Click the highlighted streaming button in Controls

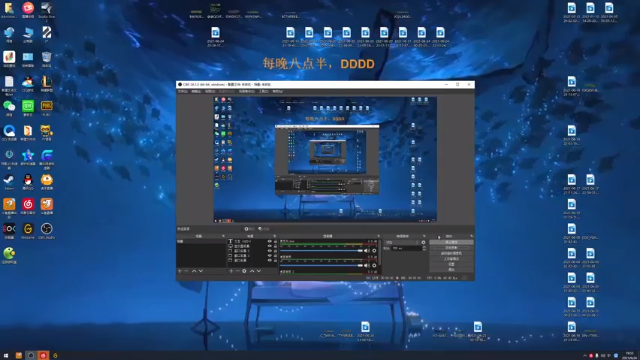tap(451, 242)
